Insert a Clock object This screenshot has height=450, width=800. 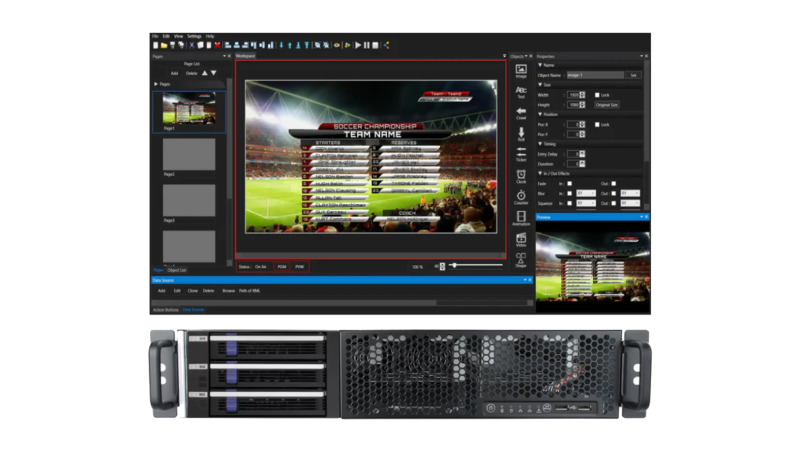coord(521,176)
